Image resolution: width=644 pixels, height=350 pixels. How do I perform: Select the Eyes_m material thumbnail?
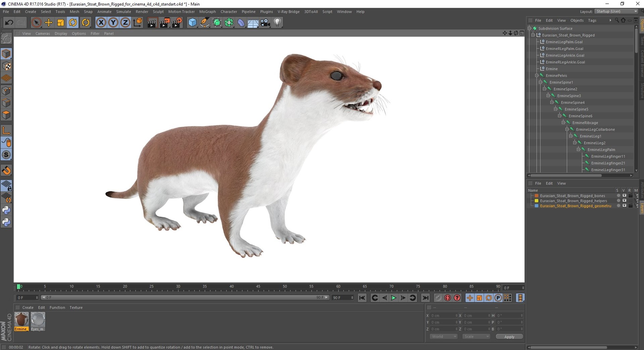[38, 321]
